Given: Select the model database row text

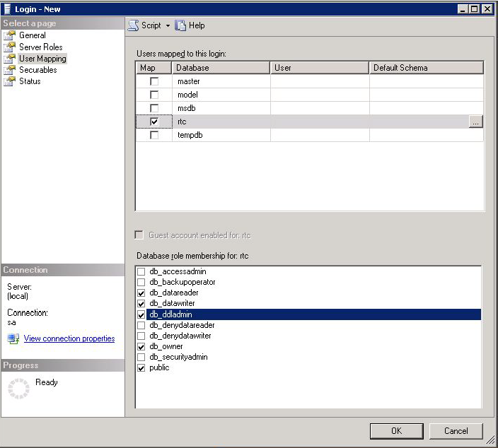Looking at the screenshot, I should coord(187,95).
